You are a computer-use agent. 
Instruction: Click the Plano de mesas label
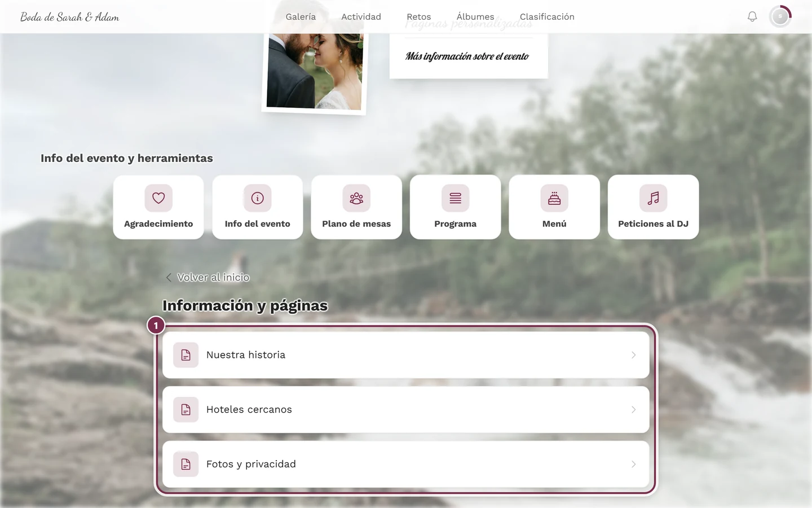click(356, 224)
